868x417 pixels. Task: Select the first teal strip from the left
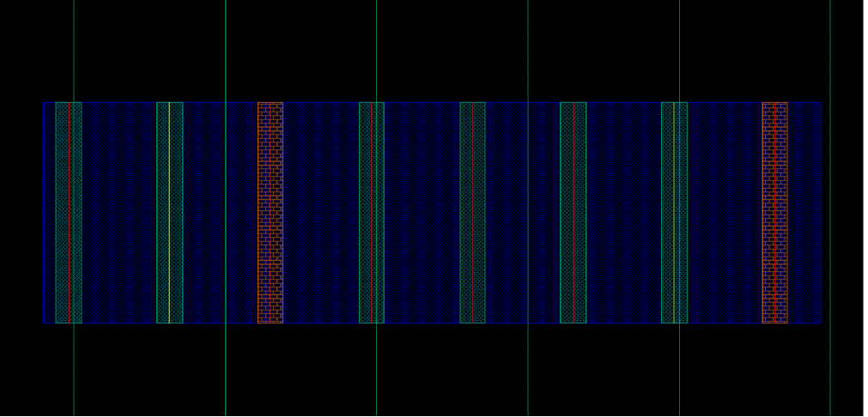pyautogui.click(x=69, y=213)
